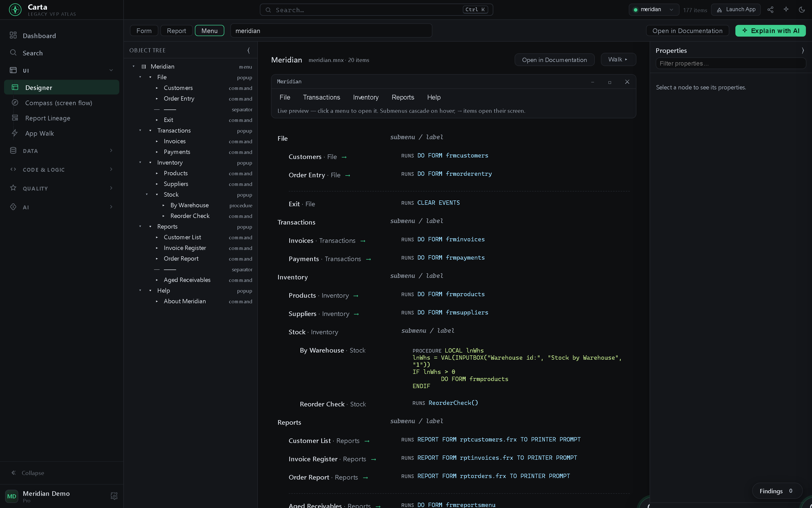812x508 pixels.
Task: Click Open in Documentation beside Walk
Action: (x=554, y=60)
